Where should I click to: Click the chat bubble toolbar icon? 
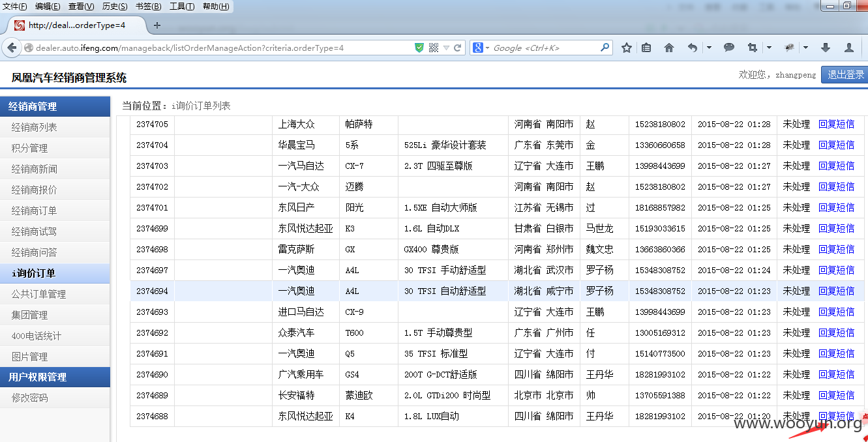point(729,48)
